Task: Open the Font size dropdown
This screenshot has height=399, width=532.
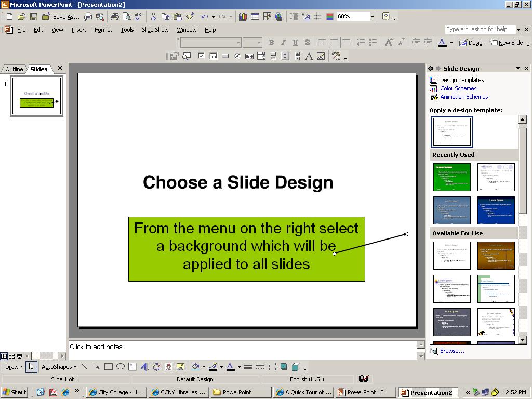Action: pos(259,43)
